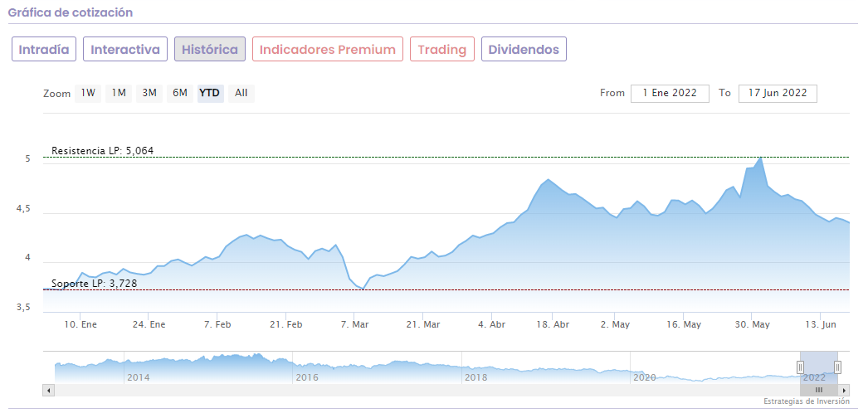The height and width of the screenshot is (418, 868).
Task: Click the right range handle in navigator
Action: 837,367
